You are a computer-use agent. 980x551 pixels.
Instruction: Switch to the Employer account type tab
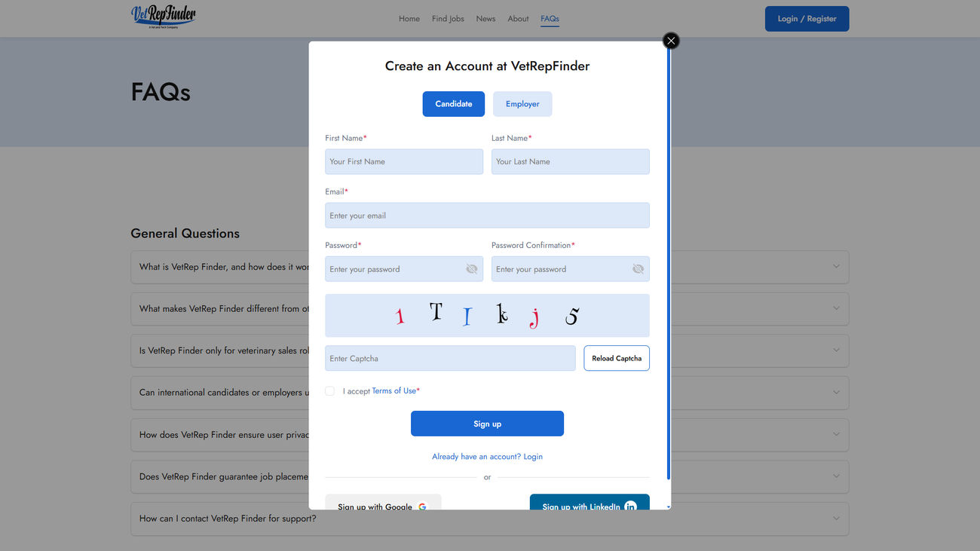(x=522, y=104)
